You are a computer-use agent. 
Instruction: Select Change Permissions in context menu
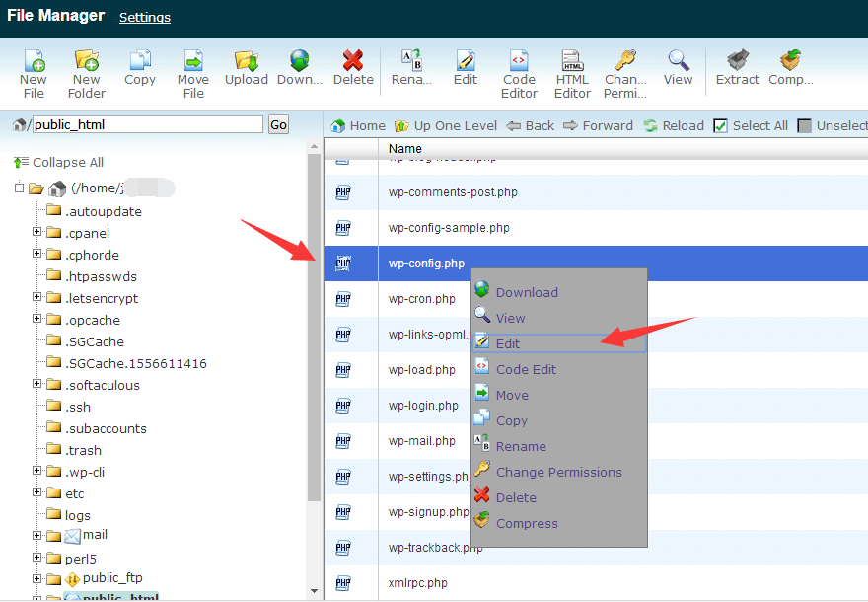coord(558,472)
